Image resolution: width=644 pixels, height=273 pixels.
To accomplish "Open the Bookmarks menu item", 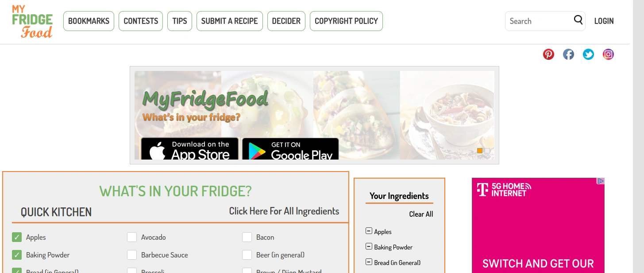I will (89, 21).
